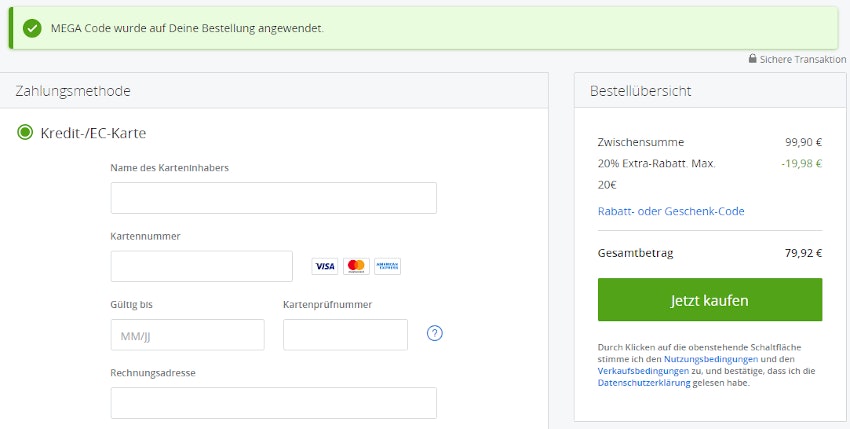Click the Zahlungsmethode section header

[73, 91]
